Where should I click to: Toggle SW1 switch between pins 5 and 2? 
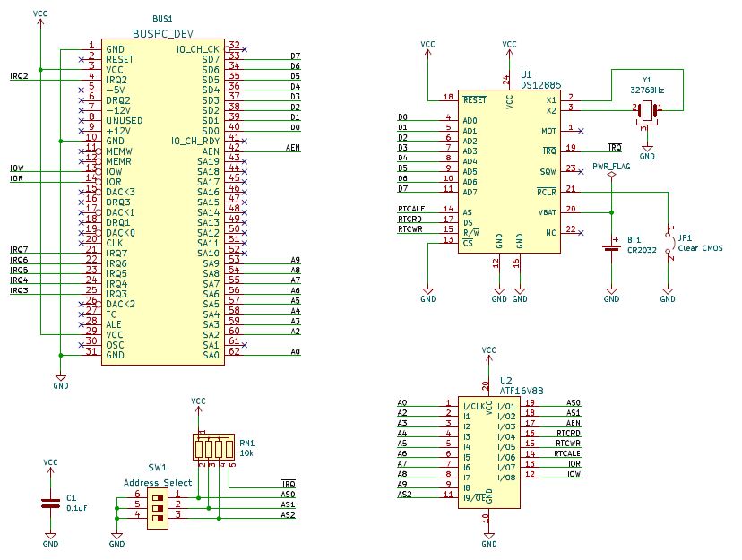point(158,508)
